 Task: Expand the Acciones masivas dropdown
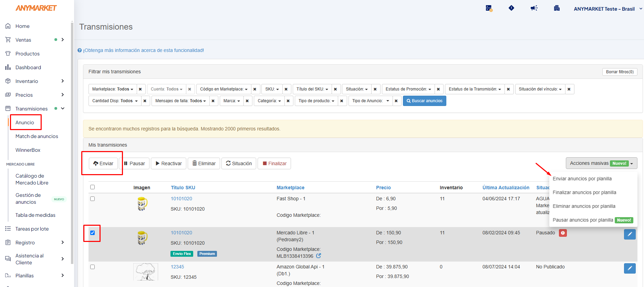coord(601,163)
